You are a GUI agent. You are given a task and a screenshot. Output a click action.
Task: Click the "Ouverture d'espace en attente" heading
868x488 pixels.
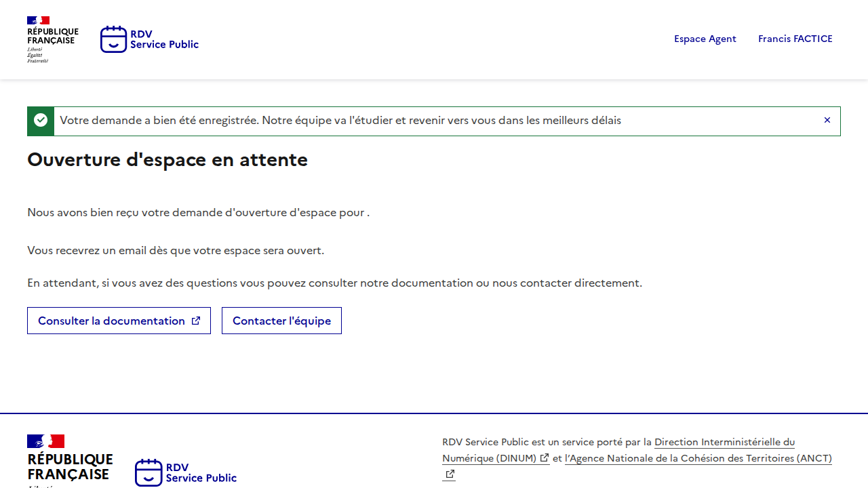coord(167,160)
